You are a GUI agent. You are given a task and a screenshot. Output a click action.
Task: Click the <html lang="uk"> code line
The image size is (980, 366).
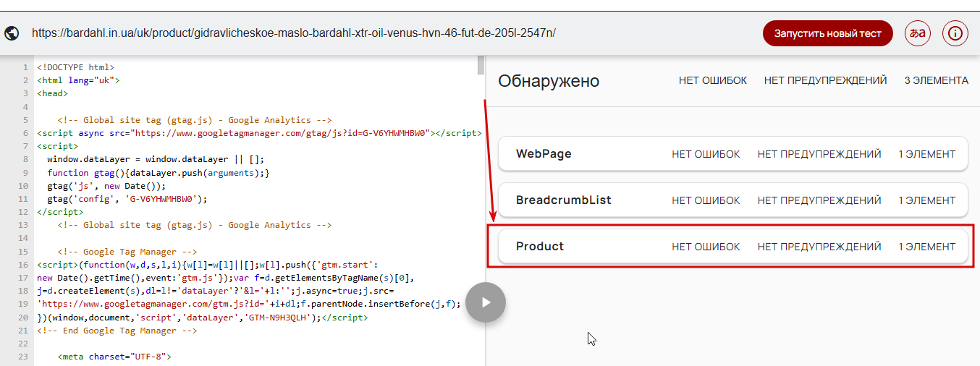(78, 80)
